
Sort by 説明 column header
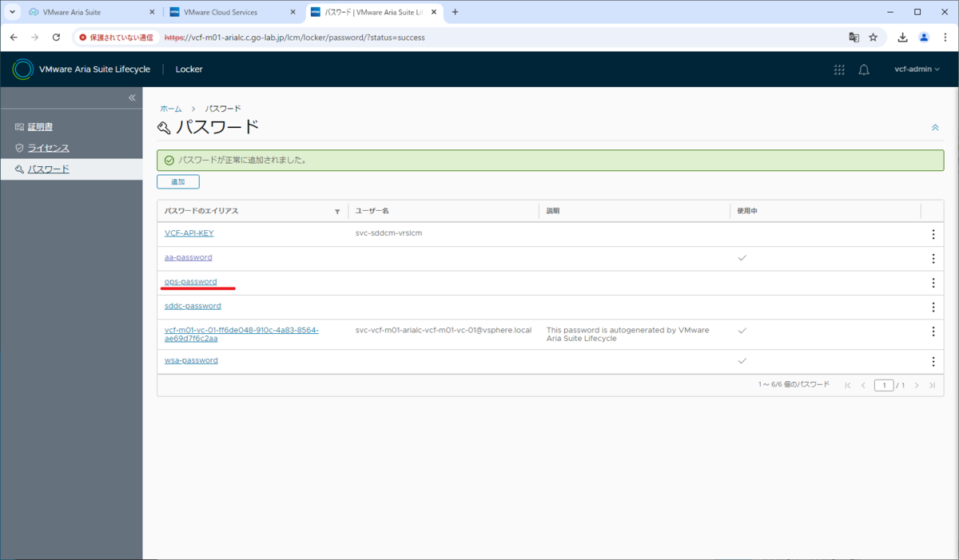click(553, 211)
